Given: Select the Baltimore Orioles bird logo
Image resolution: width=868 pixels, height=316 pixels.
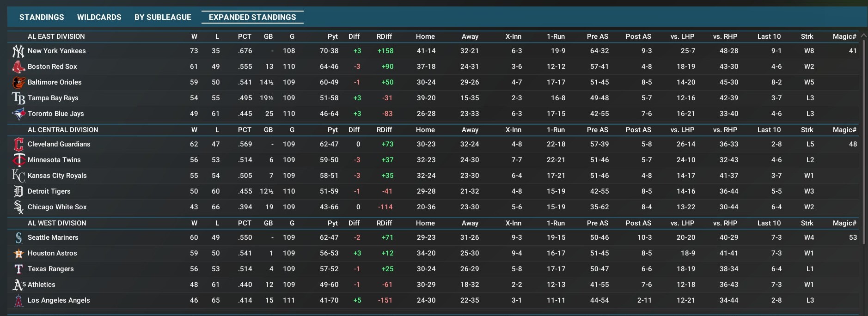Looking at the screenshot, I should coord(18,82).
